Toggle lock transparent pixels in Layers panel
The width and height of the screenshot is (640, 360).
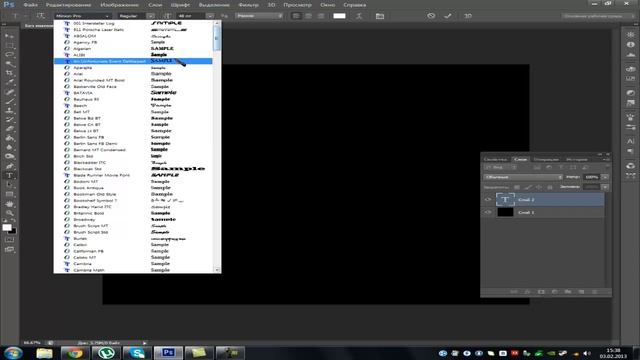pos(517,187)
